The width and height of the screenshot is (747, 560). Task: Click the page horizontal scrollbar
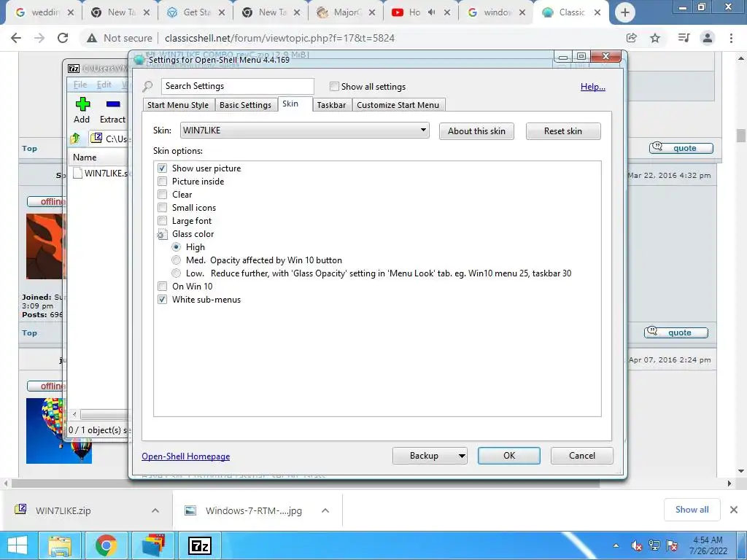(305, 483)
